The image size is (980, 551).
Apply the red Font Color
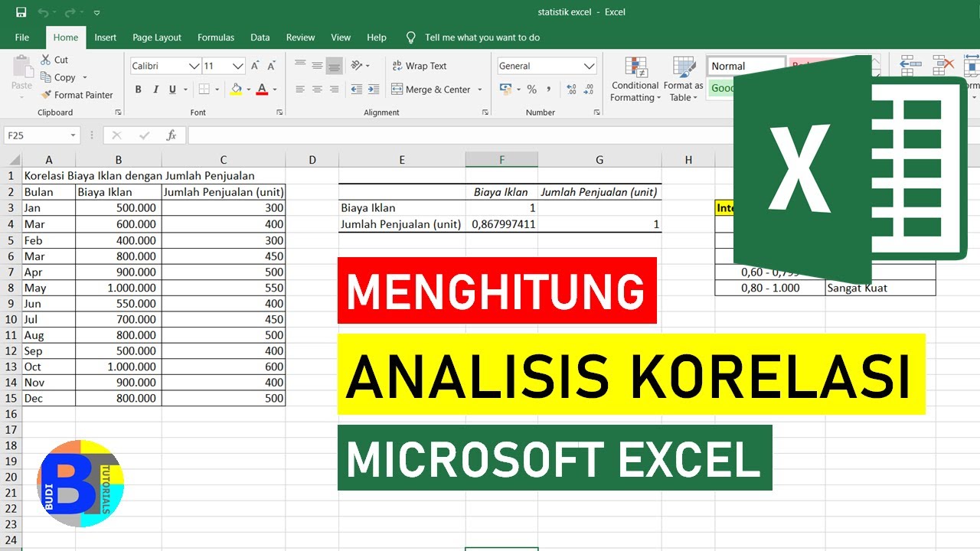click(263, 90)
